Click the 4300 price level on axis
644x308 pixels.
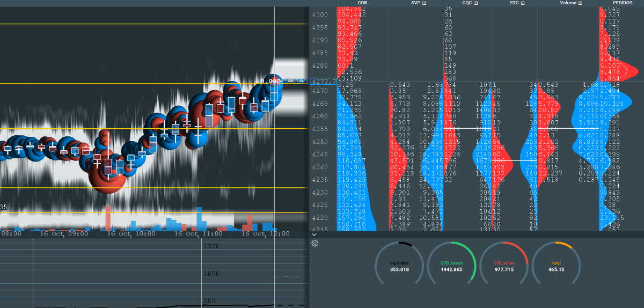click(x=319, y=14)
